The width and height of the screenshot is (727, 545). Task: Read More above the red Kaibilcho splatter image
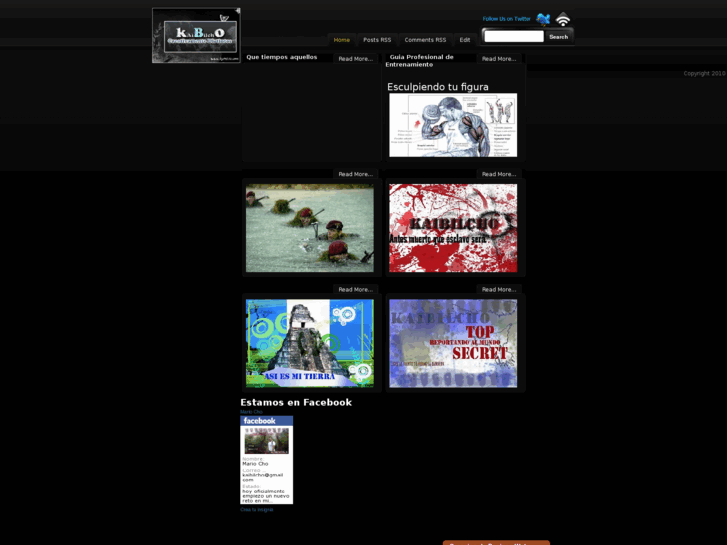click(499, 174)
